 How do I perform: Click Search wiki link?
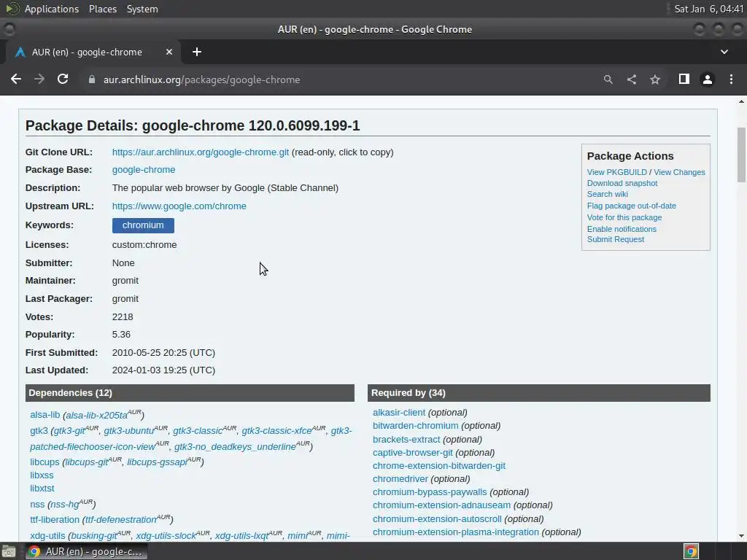coord(608,194)
